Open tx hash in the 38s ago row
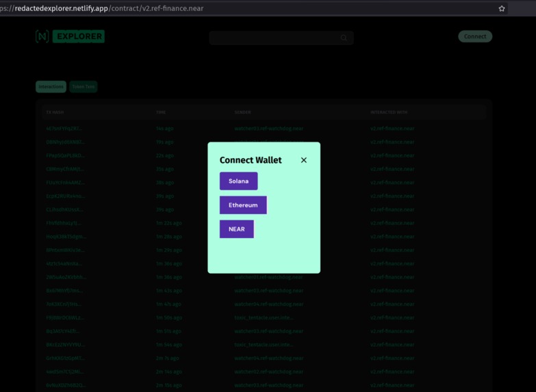The image size is (536, 392). 65,183
